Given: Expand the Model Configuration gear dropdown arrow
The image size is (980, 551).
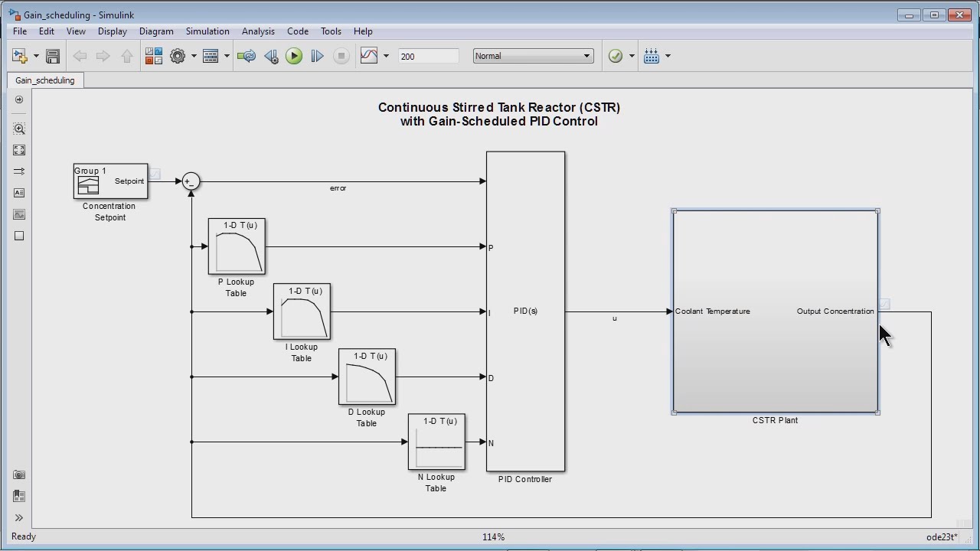Looking at the screenshot, I should (x=194, y=56).
